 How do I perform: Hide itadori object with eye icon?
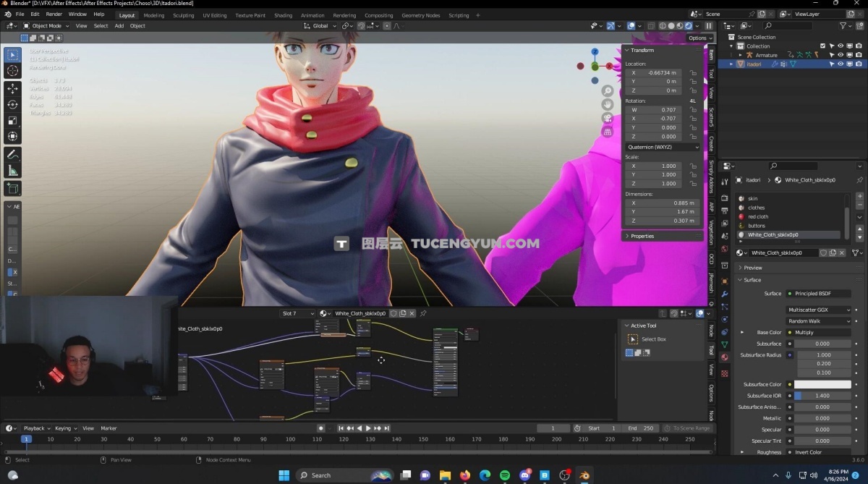click(841, 64)
